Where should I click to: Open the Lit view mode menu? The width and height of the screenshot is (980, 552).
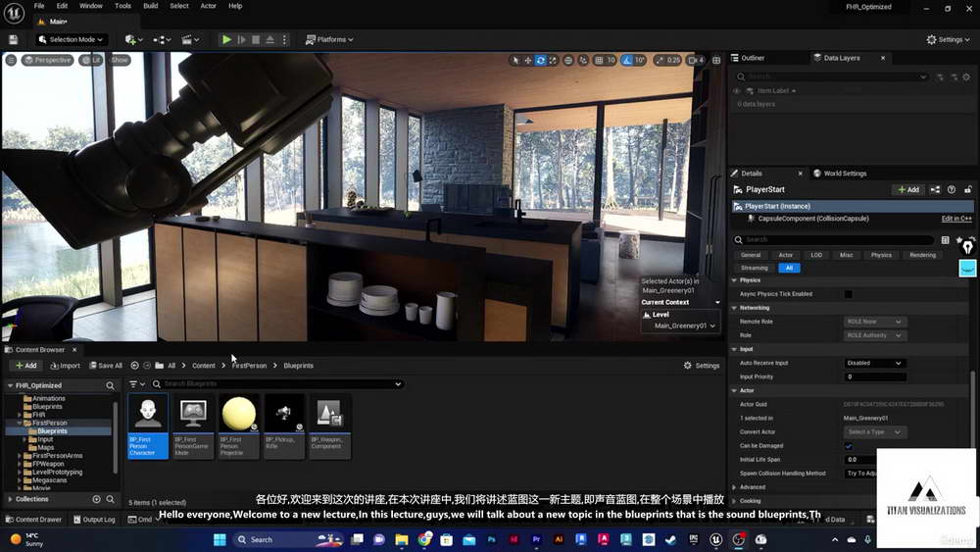(91, 60)
